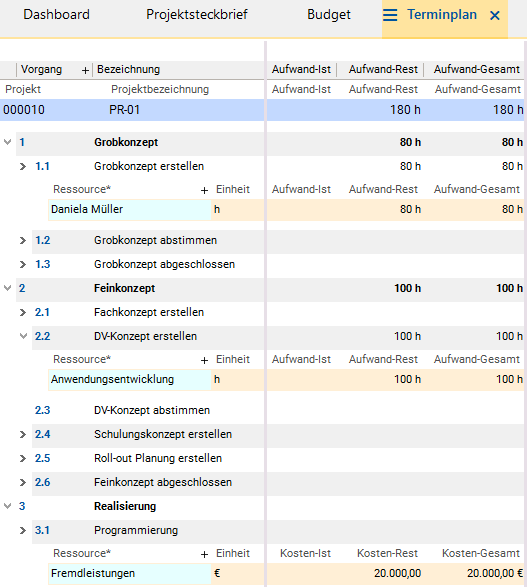527x587 pixels.
Task: Expand task 2.4 Schulungskonzept erstellen
Action: [23, 434]
